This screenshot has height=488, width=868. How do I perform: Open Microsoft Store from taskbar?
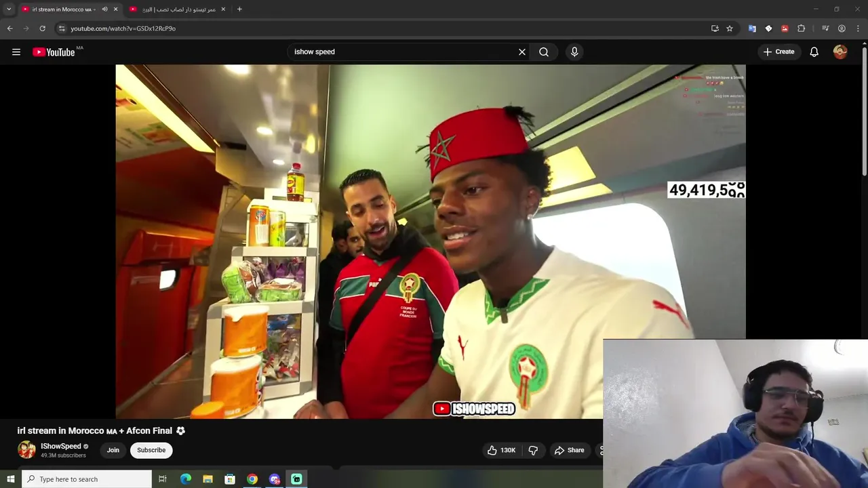pos(230,479)
